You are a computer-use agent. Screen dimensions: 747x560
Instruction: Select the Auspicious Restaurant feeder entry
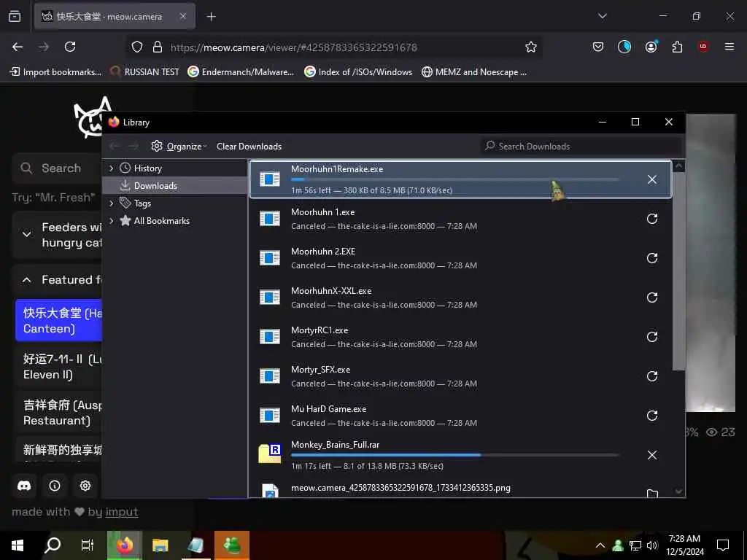click(x=58, y=413)
